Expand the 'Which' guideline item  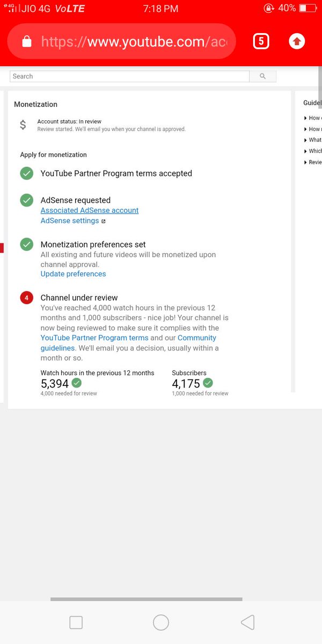tap(312, 151)
